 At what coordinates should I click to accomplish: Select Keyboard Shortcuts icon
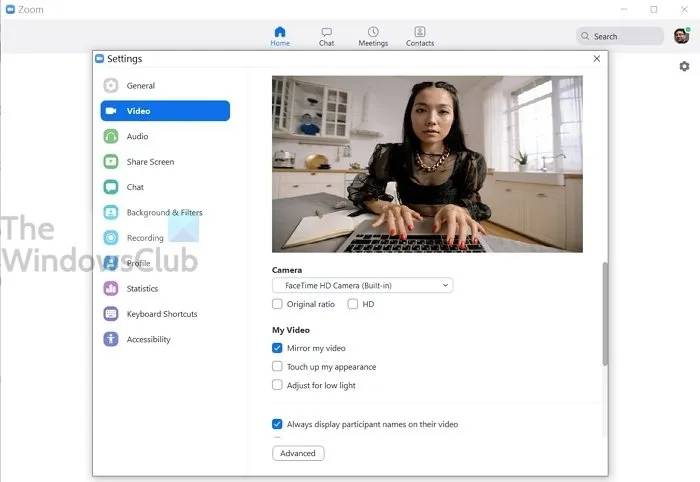(111, 314)
